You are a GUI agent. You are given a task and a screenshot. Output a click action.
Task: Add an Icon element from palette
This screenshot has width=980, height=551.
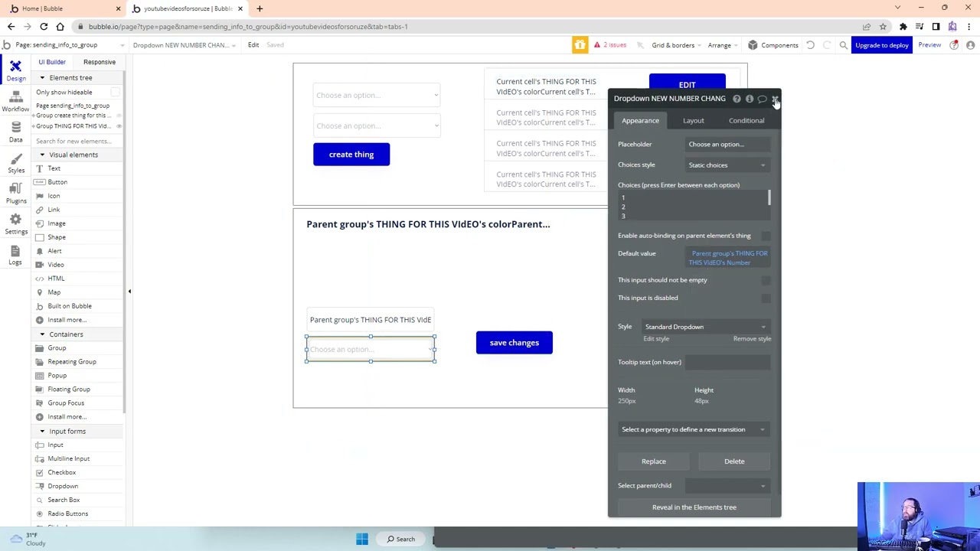pyautogui.click(x=54, y=196)
